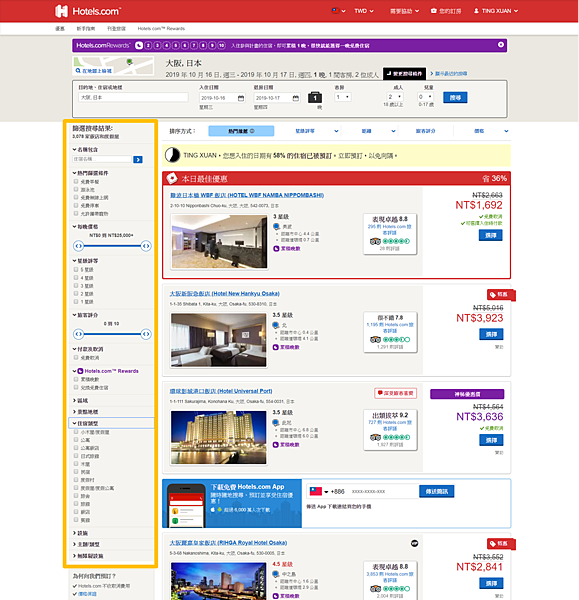Click TripAdvisor owl icon for Hotel Universal Port

pos(375,437)
